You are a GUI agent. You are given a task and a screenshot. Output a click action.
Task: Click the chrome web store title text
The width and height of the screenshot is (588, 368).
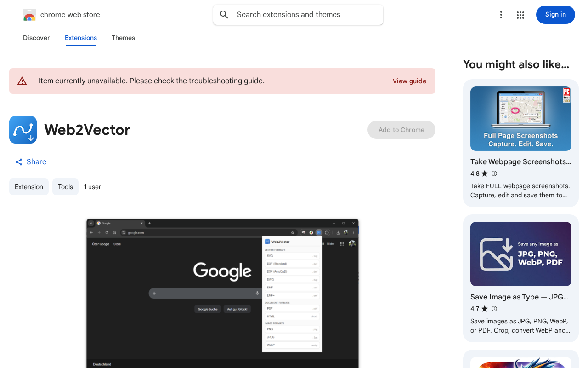70,15
